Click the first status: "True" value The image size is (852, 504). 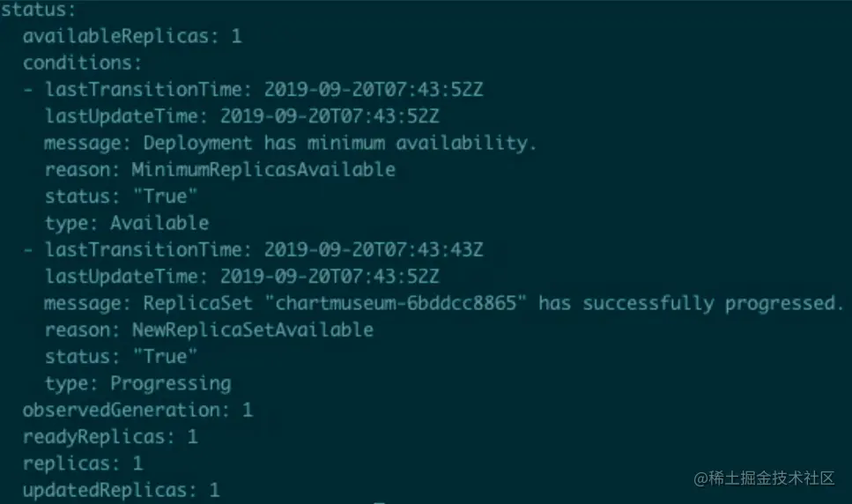[165, 196]
